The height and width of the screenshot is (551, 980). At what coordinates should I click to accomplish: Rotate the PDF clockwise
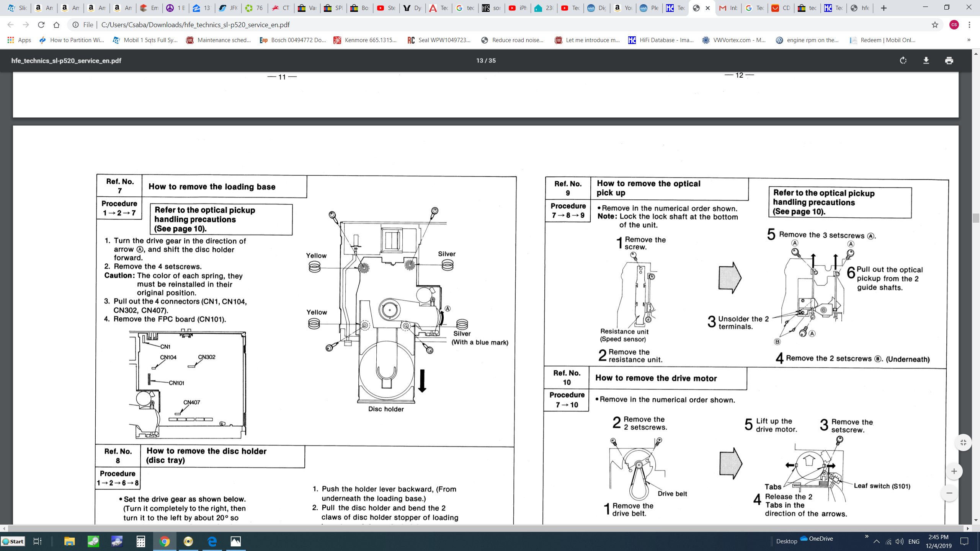click(x=903, y=60)
